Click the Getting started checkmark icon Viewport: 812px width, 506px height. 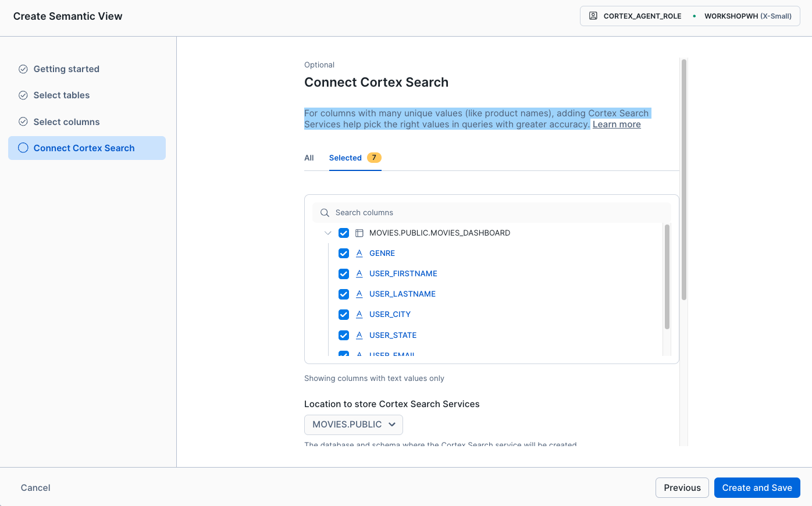23,69
